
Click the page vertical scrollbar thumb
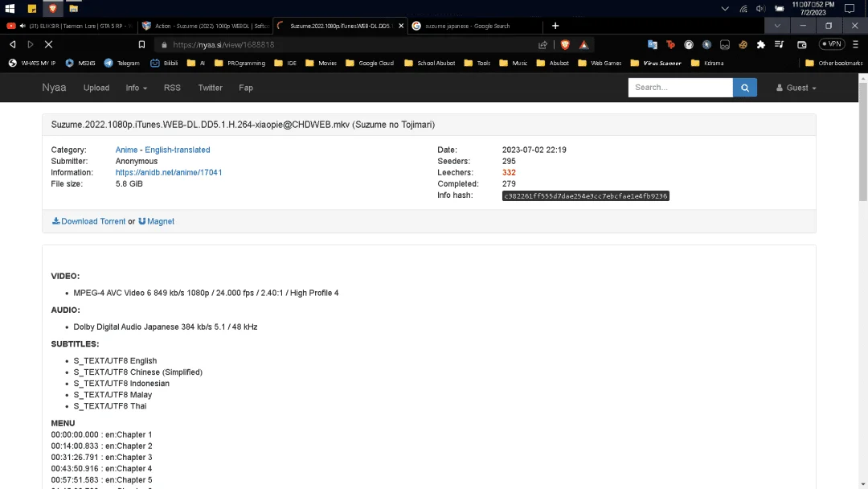[x=863, y=143]
